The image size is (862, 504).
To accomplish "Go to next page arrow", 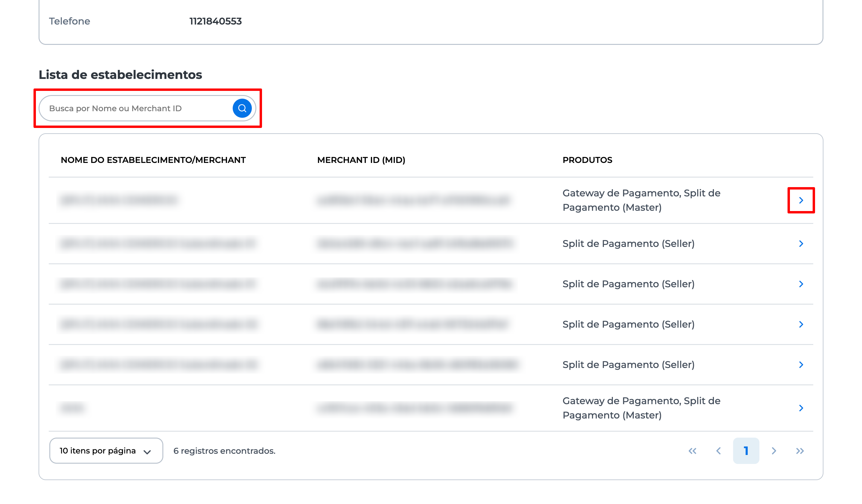I will [774, 451].
